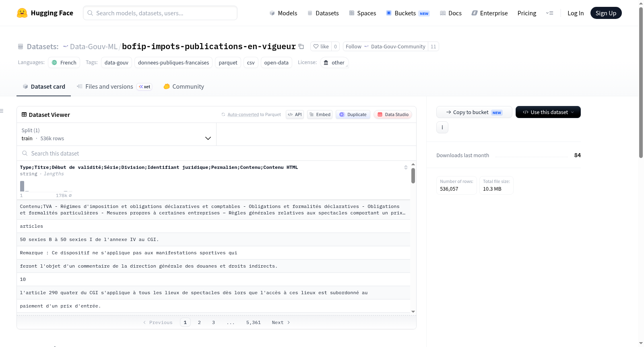Screen dimensions: 644x347
Task: Follow Data-Gouv-Community organization
Action: coord(385,46)
